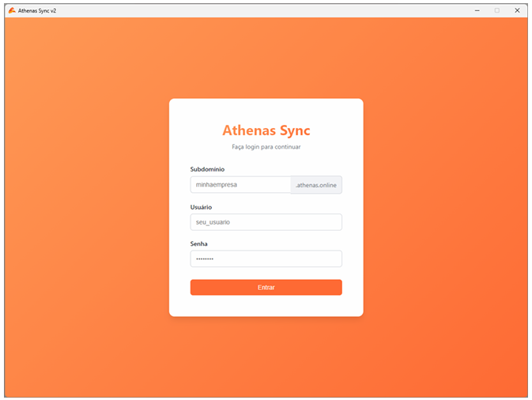532x400 pixels.
Task: Focus the Usuário input field
Action: 266,222
